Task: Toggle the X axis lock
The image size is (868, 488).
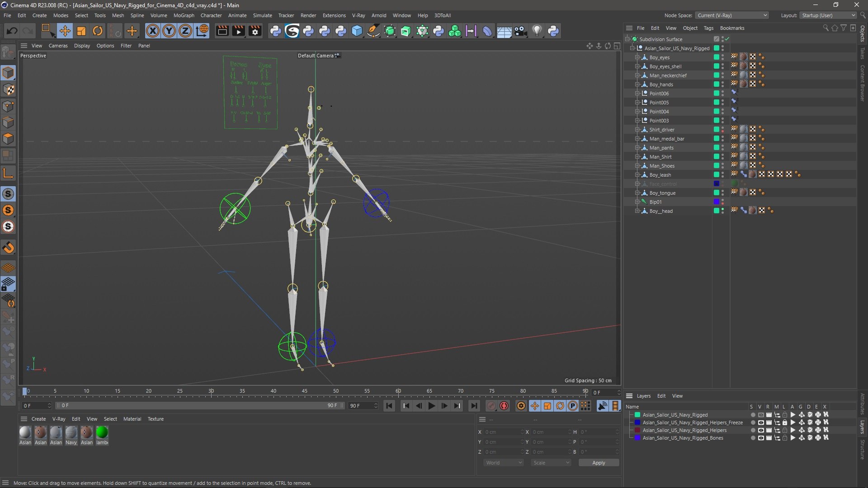Action: pos(153,31)
